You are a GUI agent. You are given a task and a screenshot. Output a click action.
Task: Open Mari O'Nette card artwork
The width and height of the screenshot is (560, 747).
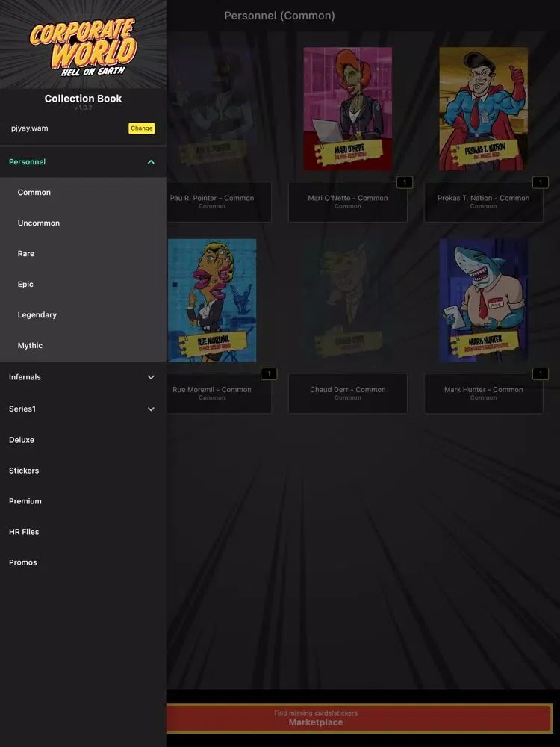coord(348,108)
